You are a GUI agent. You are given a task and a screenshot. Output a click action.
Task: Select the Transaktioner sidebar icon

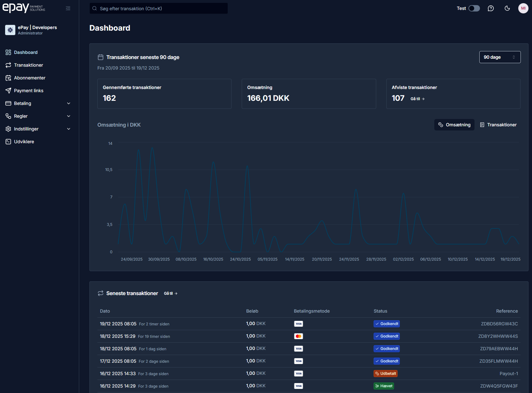coord(8,65)
